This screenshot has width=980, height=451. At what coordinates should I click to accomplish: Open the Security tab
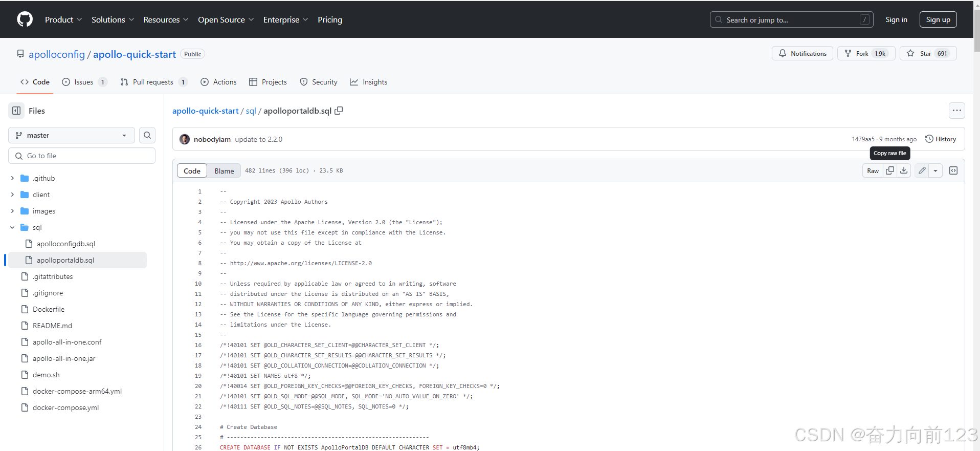319,82
